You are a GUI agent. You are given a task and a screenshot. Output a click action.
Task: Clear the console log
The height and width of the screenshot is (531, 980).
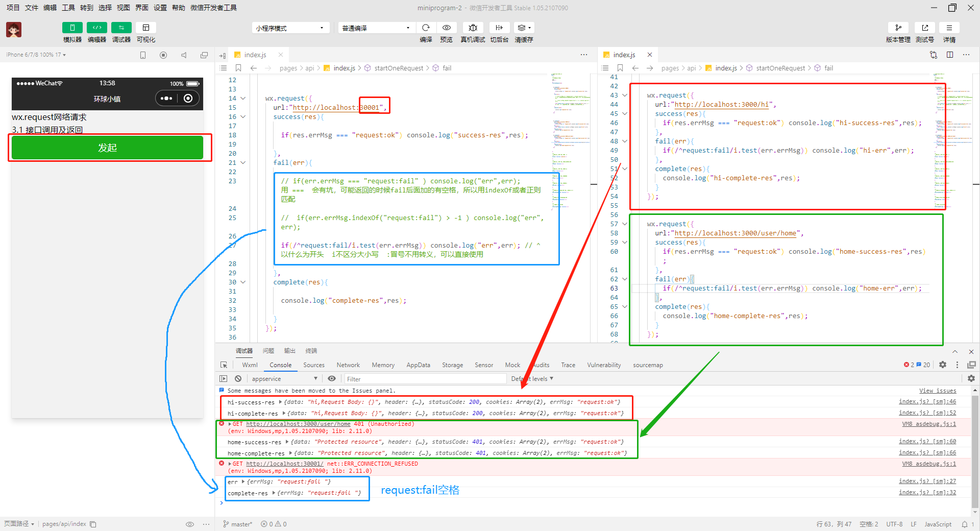238,379
